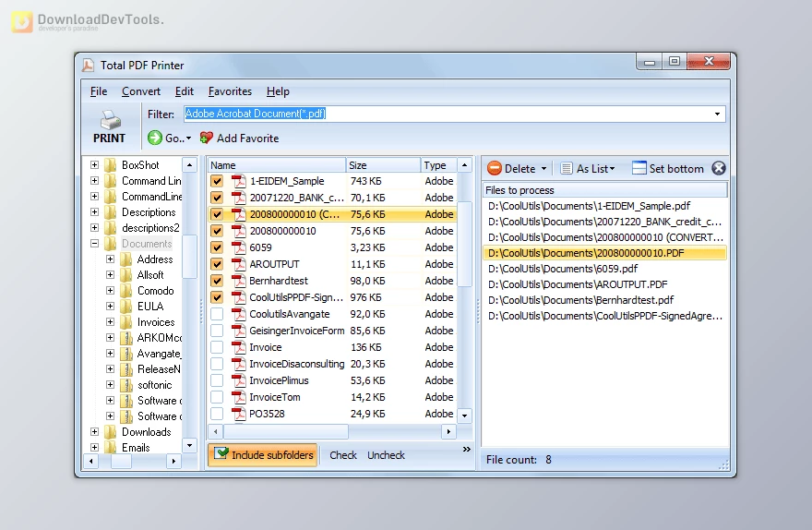Click the BoxShot folder icon
The width and height of the screenshot is (812, 530).
[110, 165]
